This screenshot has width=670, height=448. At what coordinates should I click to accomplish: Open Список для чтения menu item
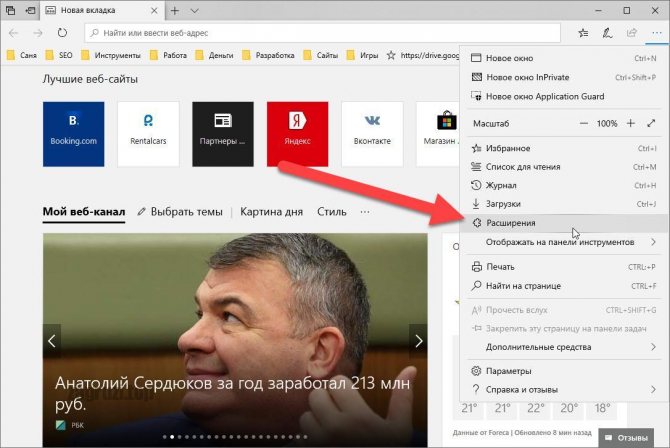[x=564, y=167]
